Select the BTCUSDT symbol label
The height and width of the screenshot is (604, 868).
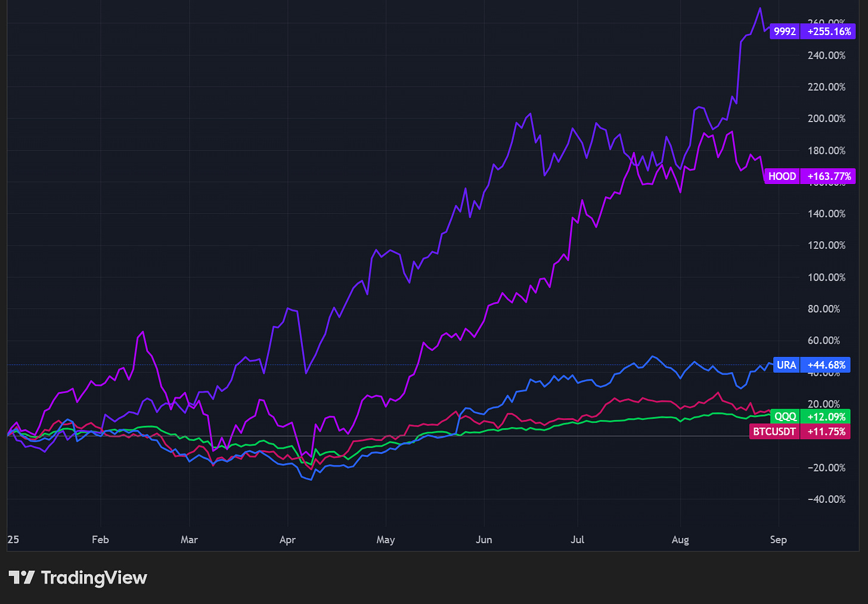point(774,432)
